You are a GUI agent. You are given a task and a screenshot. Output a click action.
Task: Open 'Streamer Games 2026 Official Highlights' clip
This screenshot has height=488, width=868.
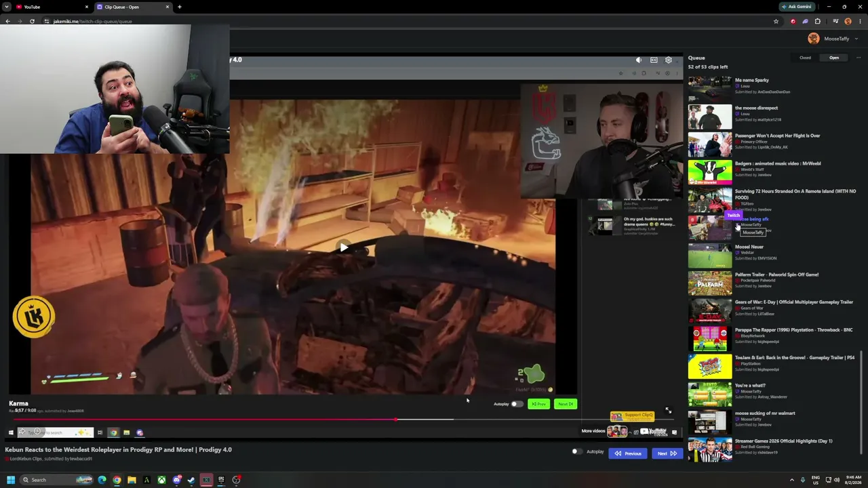773,449
